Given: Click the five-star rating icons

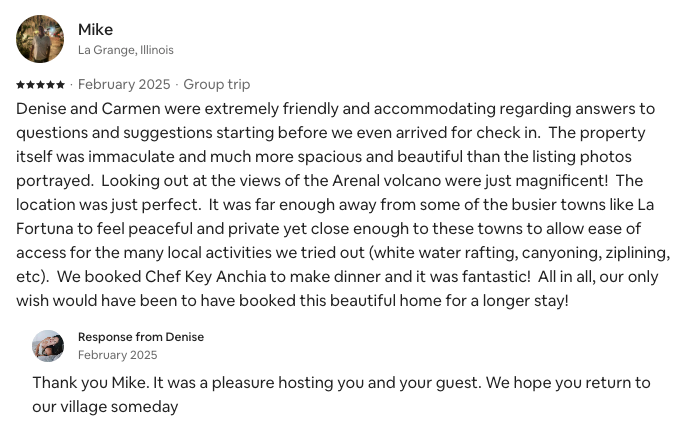Looking at the screenshot, I should 41,85.
